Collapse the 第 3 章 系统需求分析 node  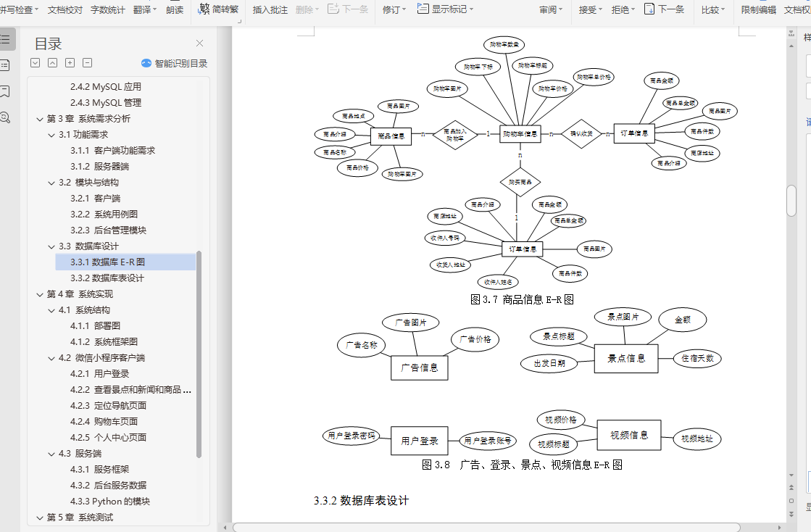coord(40,119)
